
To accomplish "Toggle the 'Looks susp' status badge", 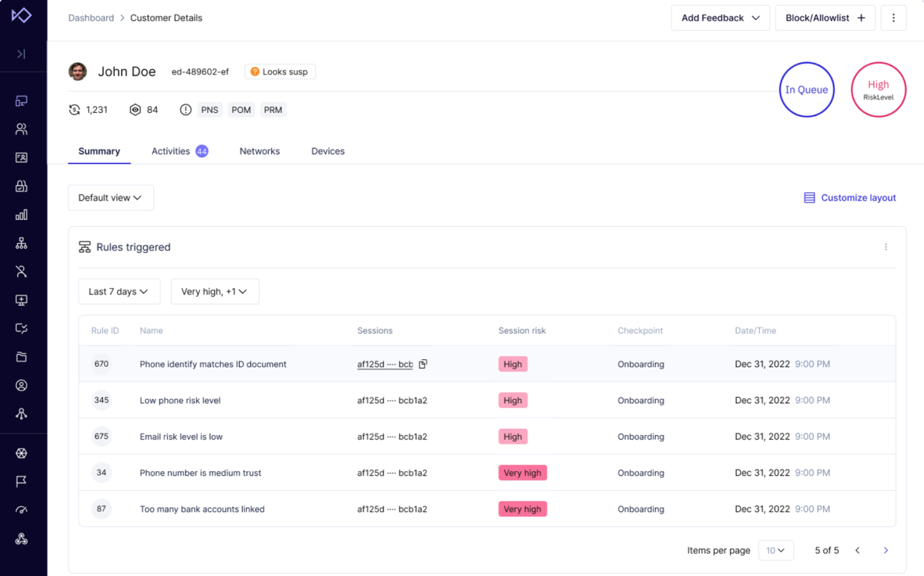I will coord(280,71).
